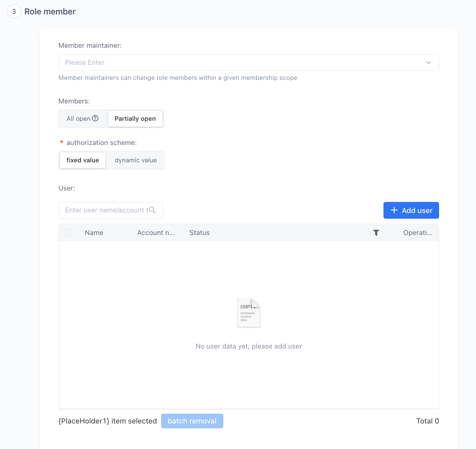Click the Add user button
The height and width of the screenshot is (449, 476).
[411, 210]
